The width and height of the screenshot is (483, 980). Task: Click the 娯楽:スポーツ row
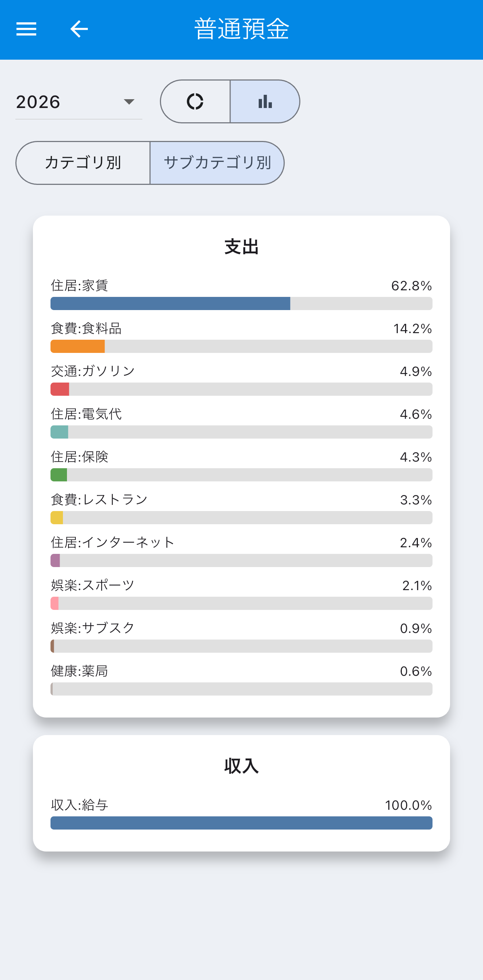click(241, 593)
